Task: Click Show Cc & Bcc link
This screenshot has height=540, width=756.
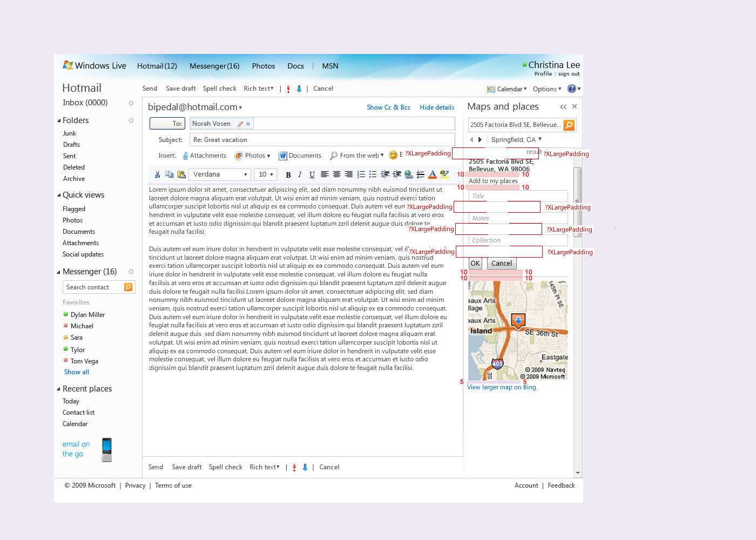Action: tap(389, 107)
